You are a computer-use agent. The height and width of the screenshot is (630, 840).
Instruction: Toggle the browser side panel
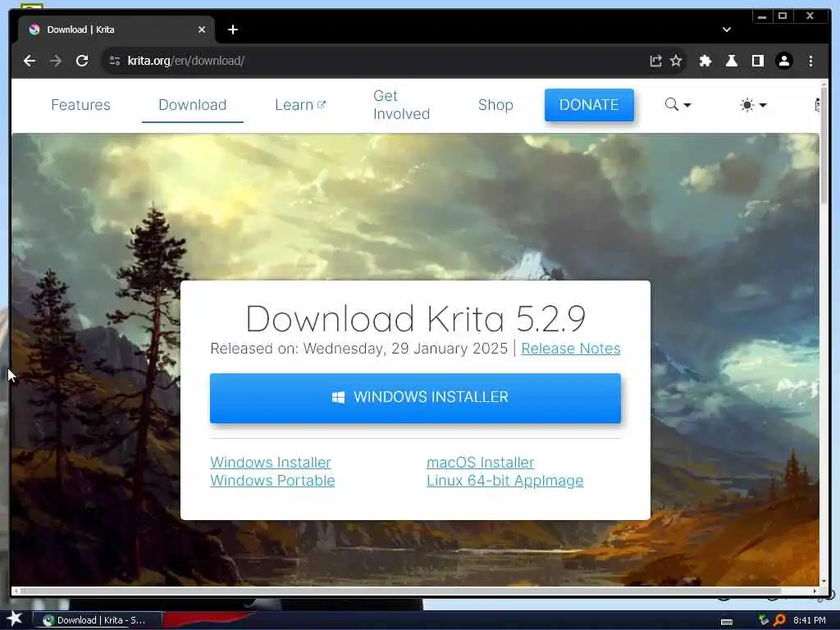(x=757, y=61)
